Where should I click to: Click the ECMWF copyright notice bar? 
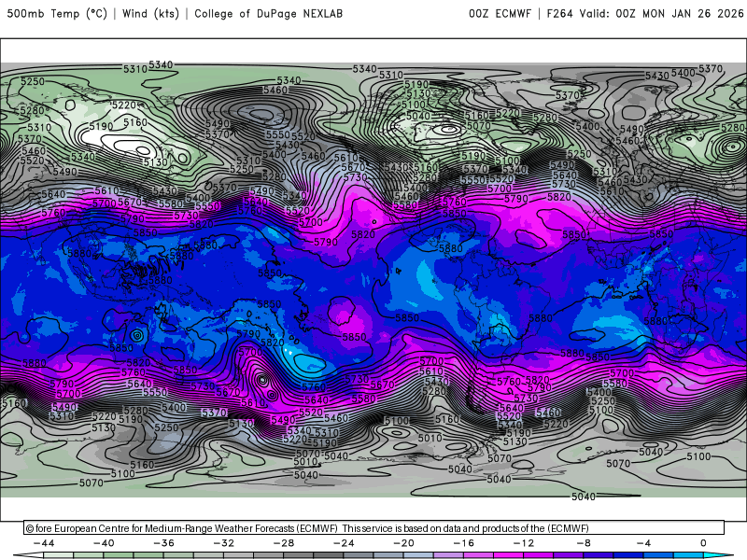[374, 527]
